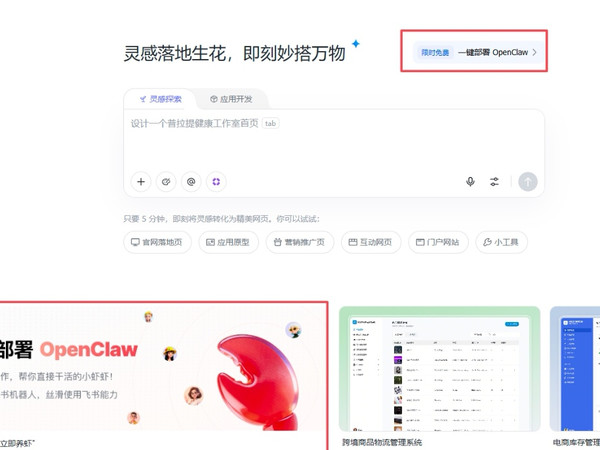This screenshot has width=600, height=450.
Task: Click the purple plugin icon in input toolbar
Action: click(x=216, y=181)
